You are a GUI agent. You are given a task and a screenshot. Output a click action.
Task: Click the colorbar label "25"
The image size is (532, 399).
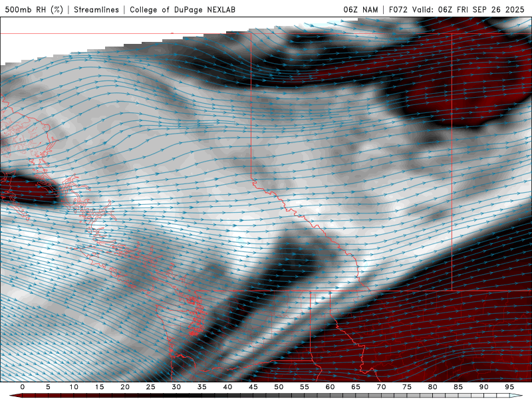point(151,387)
